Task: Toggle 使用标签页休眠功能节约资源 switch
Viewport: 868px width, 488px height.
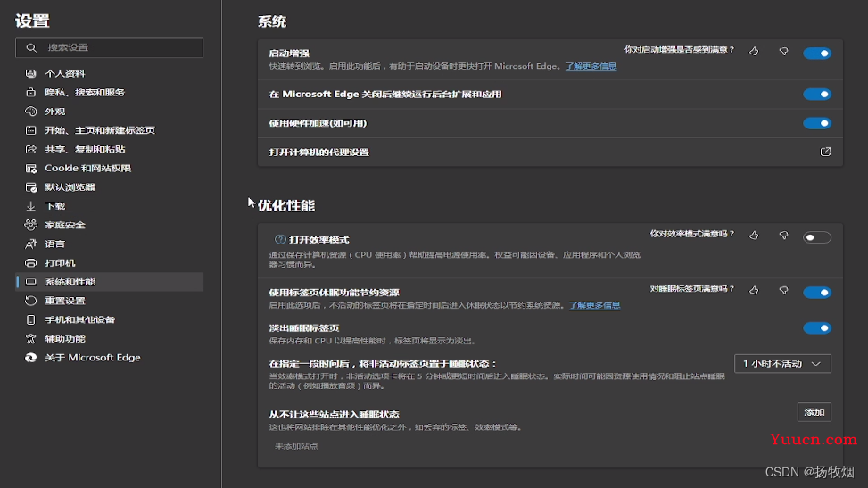Action: [817, 293]
